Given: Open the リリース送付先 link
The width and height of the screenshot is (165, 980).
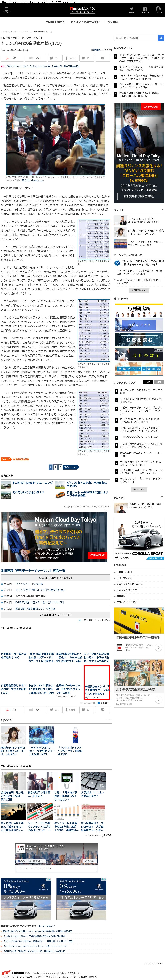Looking at the screenshot, I should pos(124,578).
